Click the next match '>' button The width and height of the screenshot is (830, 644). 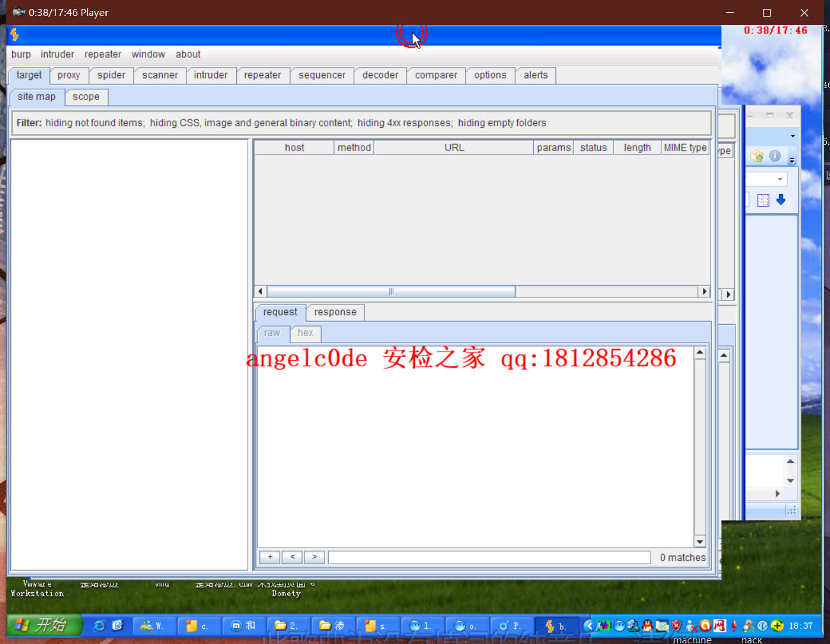(315, 557)
